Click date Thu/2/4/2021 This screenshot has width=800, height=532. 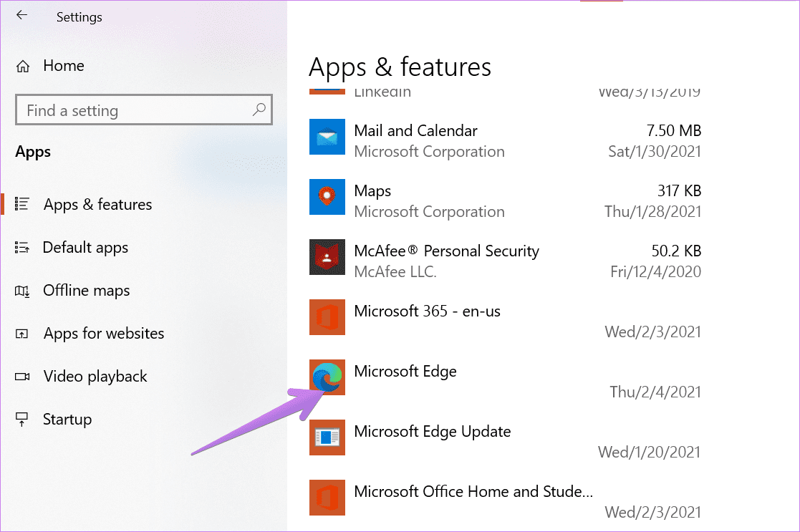point(655,392)
